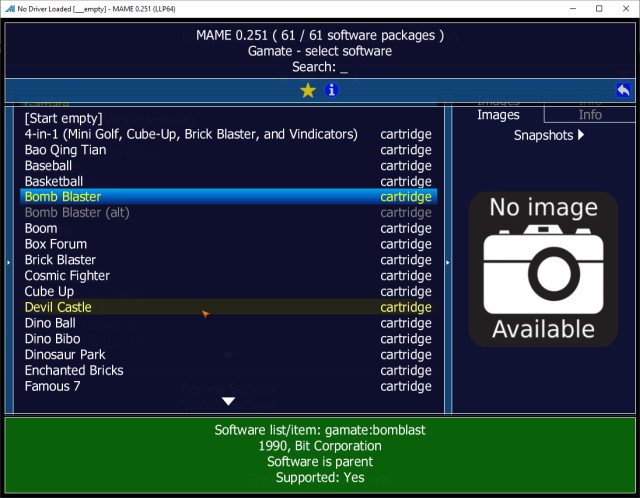Maximize the MAME window
The width and height of the screenshot is (640, 498).
[x=599, y=9]
